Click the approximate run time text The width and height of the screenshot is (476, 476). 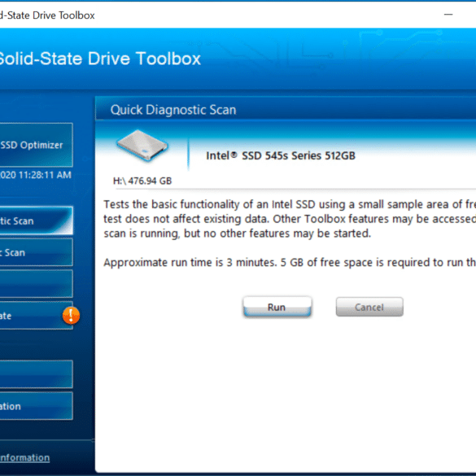[290, 262]
